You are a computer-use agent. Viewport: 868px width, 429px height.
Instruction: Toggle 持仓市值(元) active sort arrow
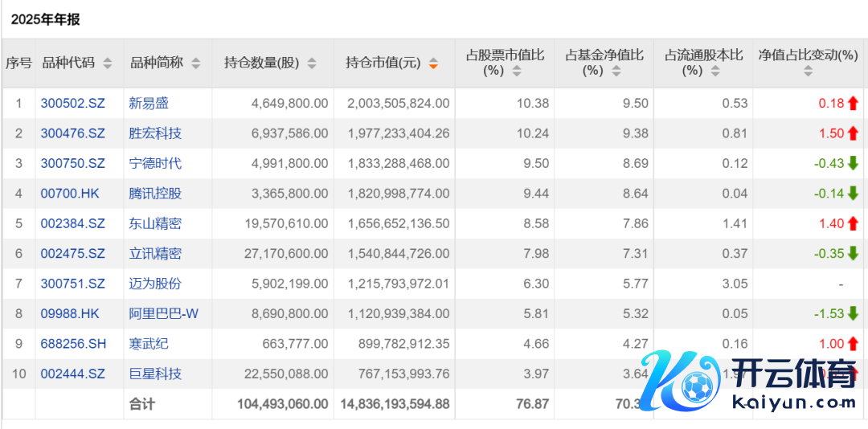pyautogui.click(x=433, y=63)
